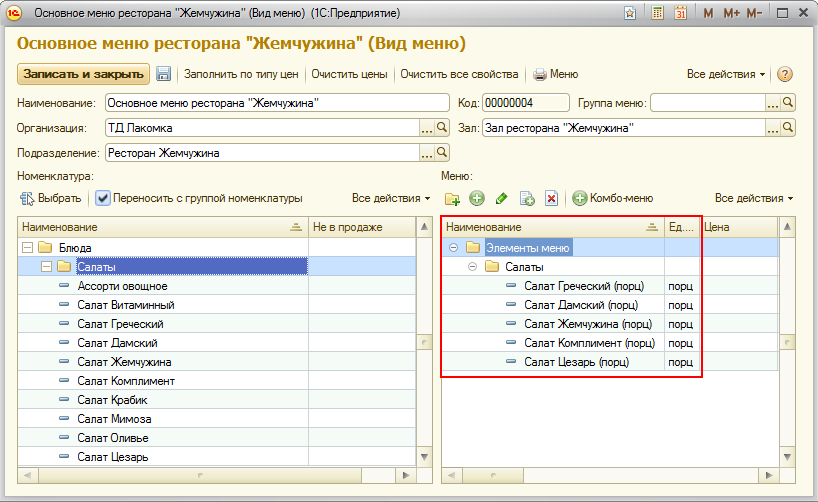818x502 pixels.
Task: Collapse the Элементы меню root node
Action: [x=453, y=247]
